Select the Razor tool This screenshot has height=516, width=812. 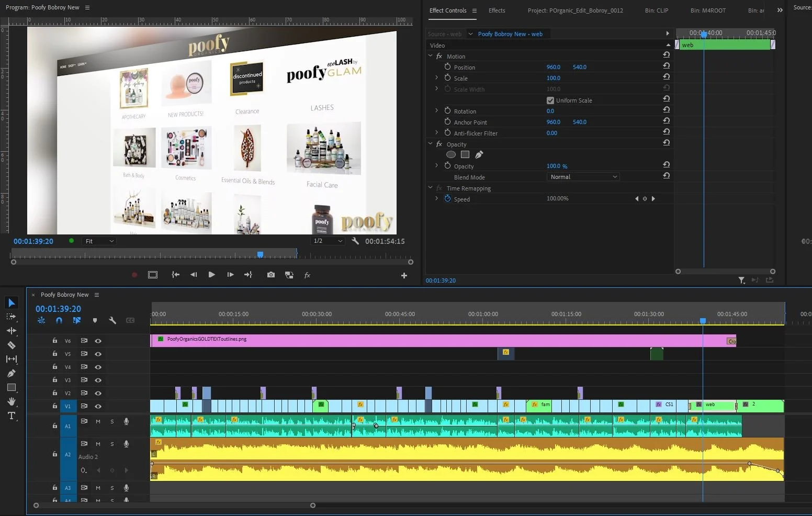click(11, 345)
